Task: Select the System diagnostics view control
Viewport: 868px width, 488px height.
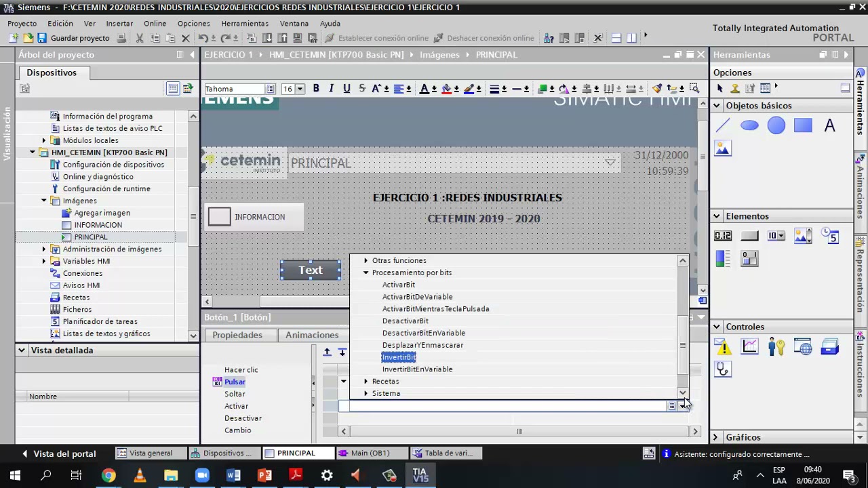Action: point(723,369)
